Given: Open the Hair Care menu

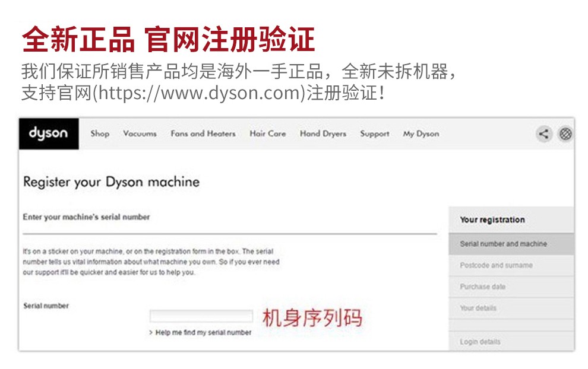Looking at the screenshot, I should pyautogui.click(x=267, y=133).
